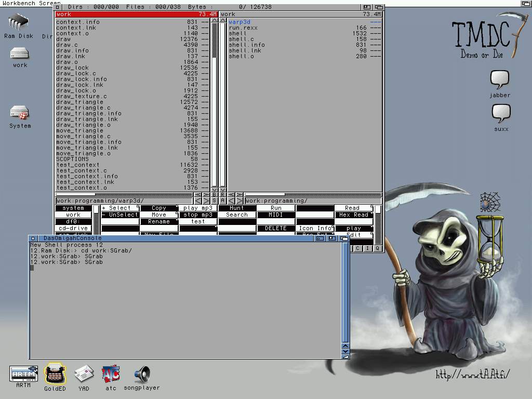Click the DELETE button
Image resolution: width=532 pixels, height=399 pixels.
pos(275,229)
